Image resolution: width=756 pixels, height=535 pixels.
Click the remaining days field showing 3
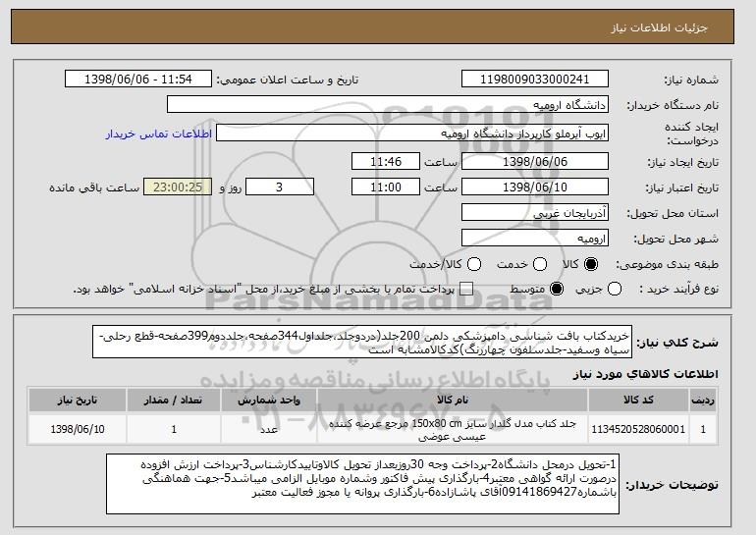(280, 187)
